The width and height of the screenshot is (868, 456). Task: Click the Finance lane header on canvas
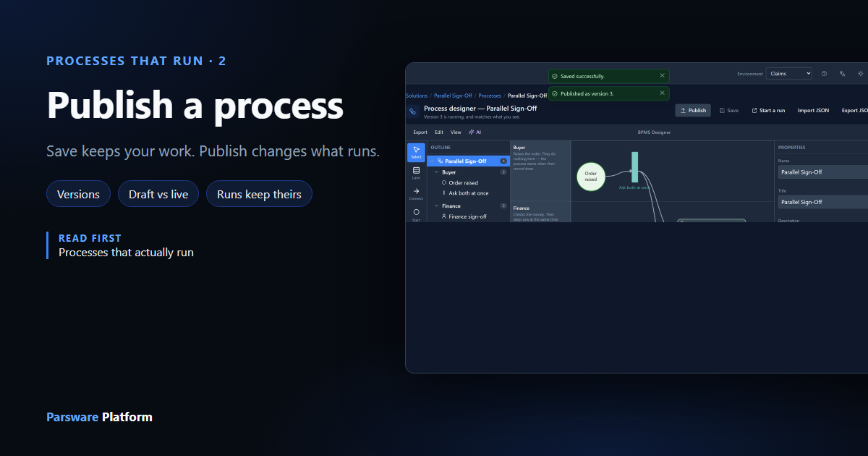pos(540,212)
